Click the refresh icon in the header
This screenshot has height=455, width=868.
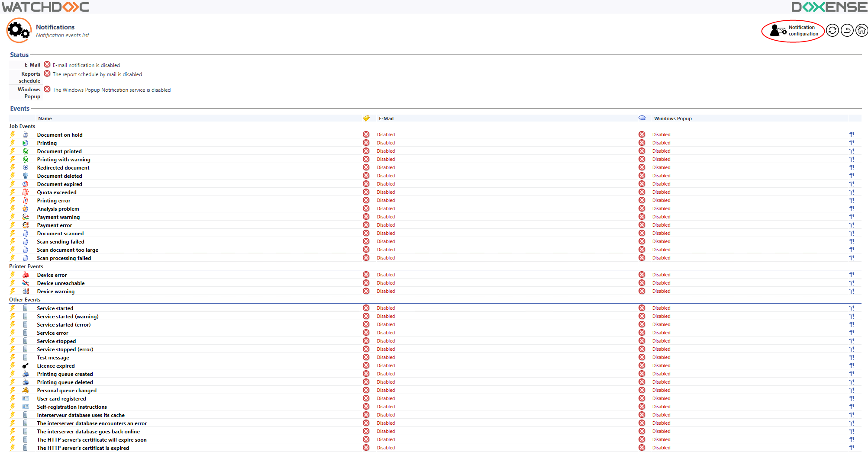pyautogui.click(x=832, y=30)
